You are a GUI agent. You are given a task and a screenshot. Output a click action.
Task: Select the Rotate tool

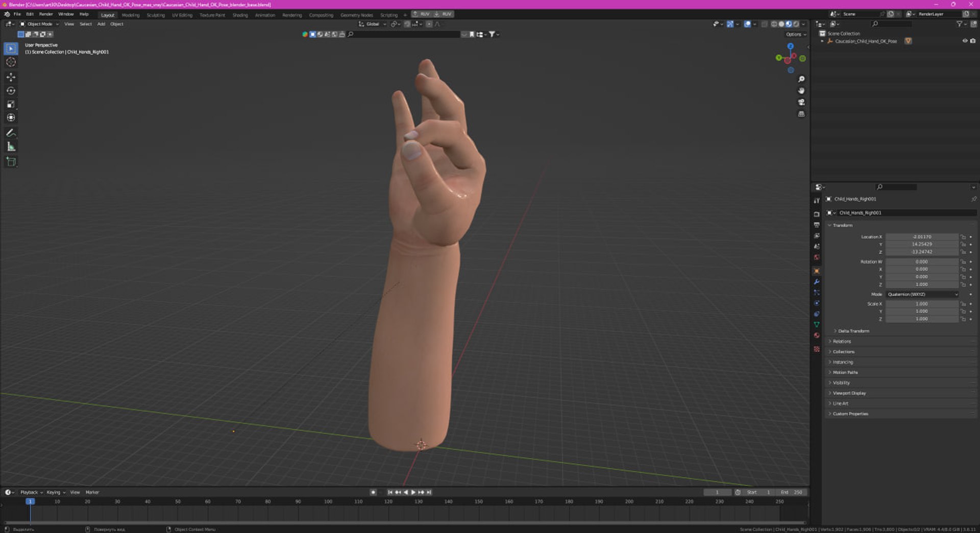click(x=11, y=91)
